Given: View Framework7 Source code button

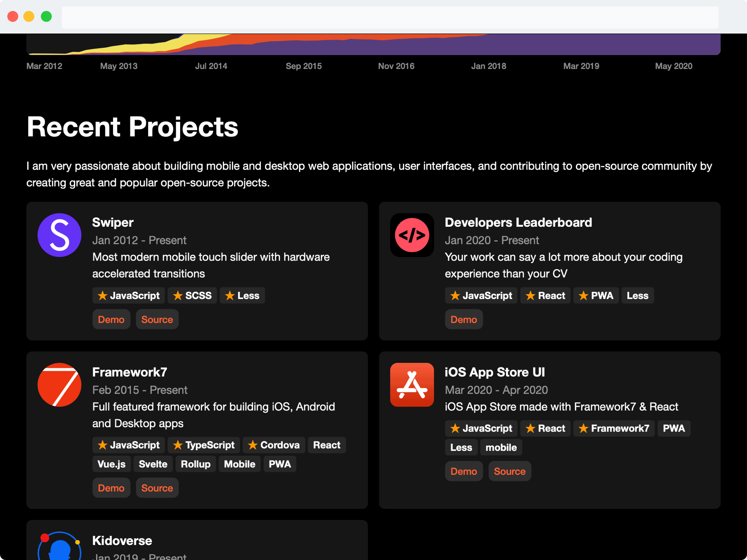Looking at the screenshot, I should coord(157,488).
